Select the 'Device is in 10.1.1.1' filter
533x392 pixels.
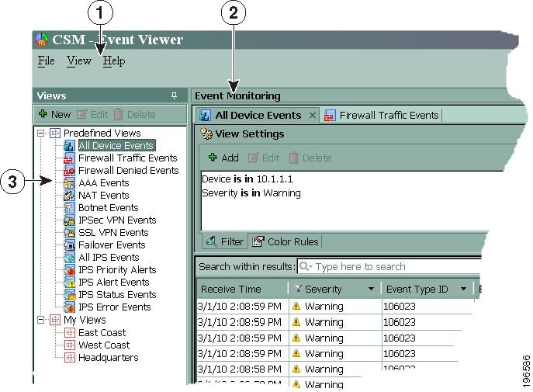(247, 179)
